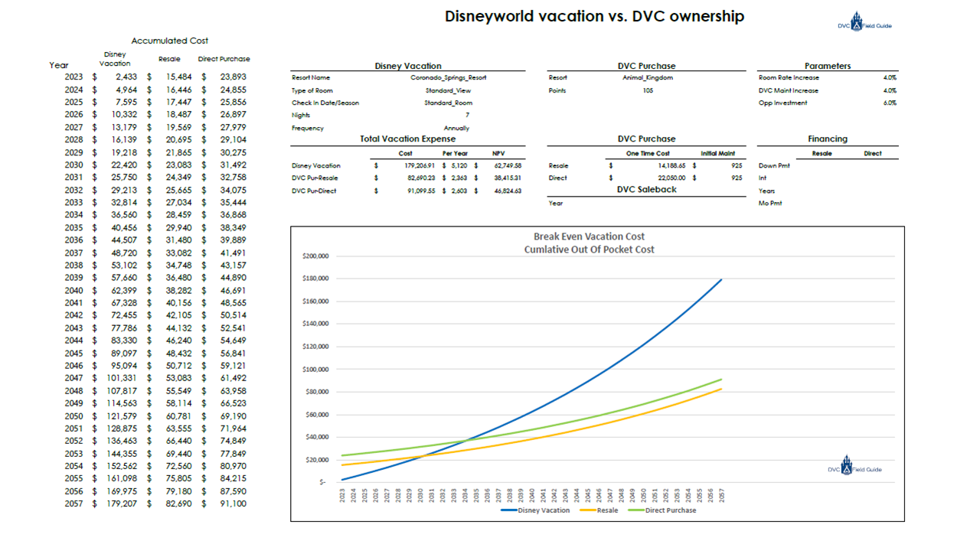Click the Parameters section heading
980x551 pixels.
coord(828,66)
